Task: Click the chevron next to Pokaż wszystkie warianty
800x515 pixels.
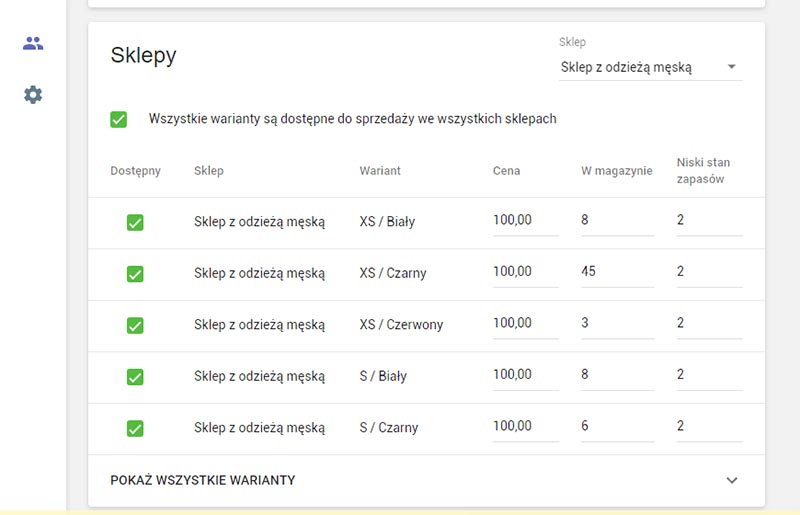Action: click(732, 480)
